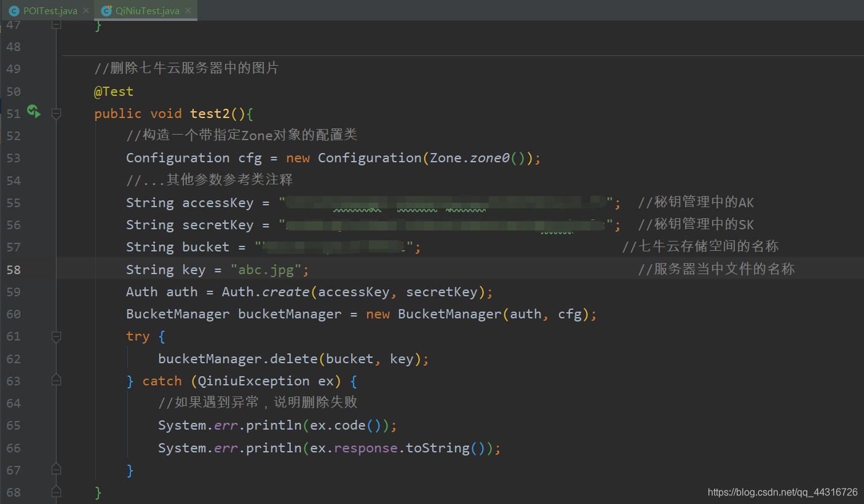The image size is (864, 504).
Task: Click the comment '//秘钥管理中的SK'
Action: [696, 225]
